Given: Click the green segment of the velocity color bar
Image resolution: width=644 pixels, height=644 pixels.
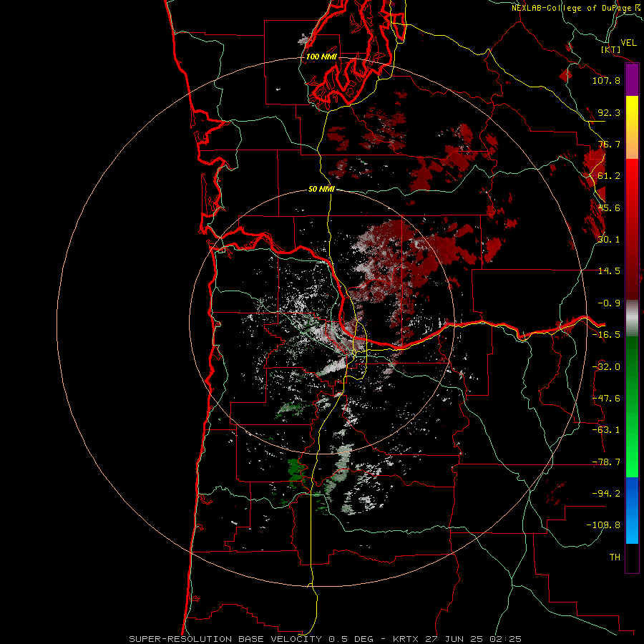Looking at the screenshot, I should (632, 406).
